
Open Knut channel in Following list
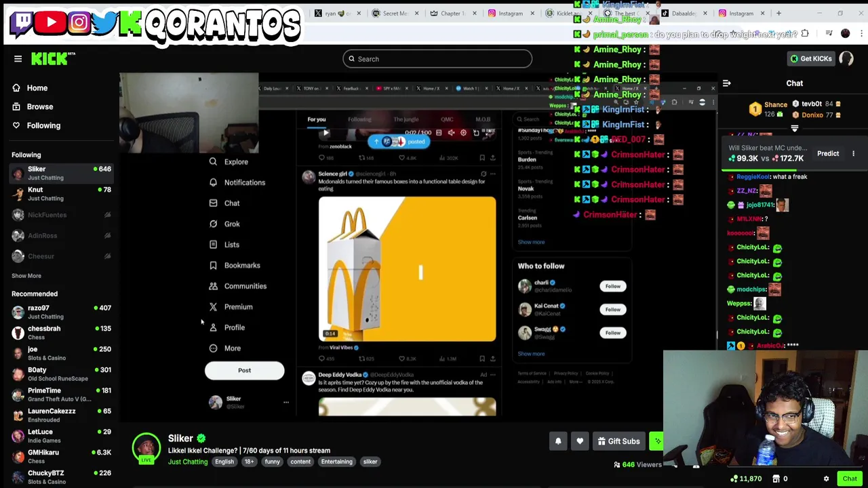pos(61,194)
